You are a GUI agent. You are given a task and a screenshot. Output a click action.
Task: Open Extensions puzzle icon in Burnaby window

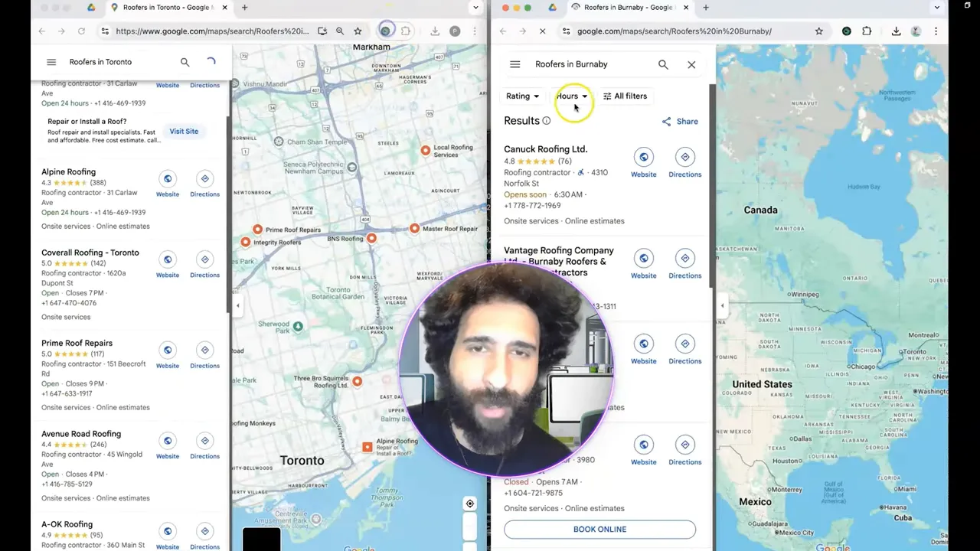tap(867, 31)
